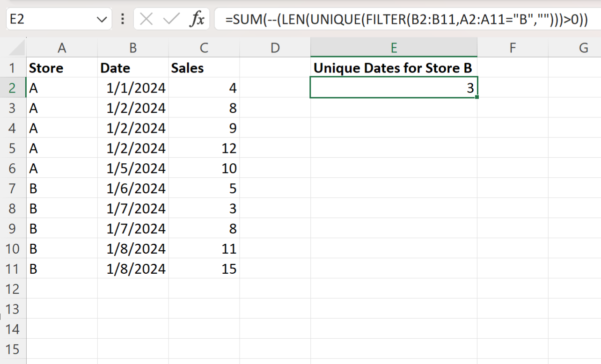Select cell A7 containing Store B
The height and width of the screenshot is (364, 601).
[62, 188]
